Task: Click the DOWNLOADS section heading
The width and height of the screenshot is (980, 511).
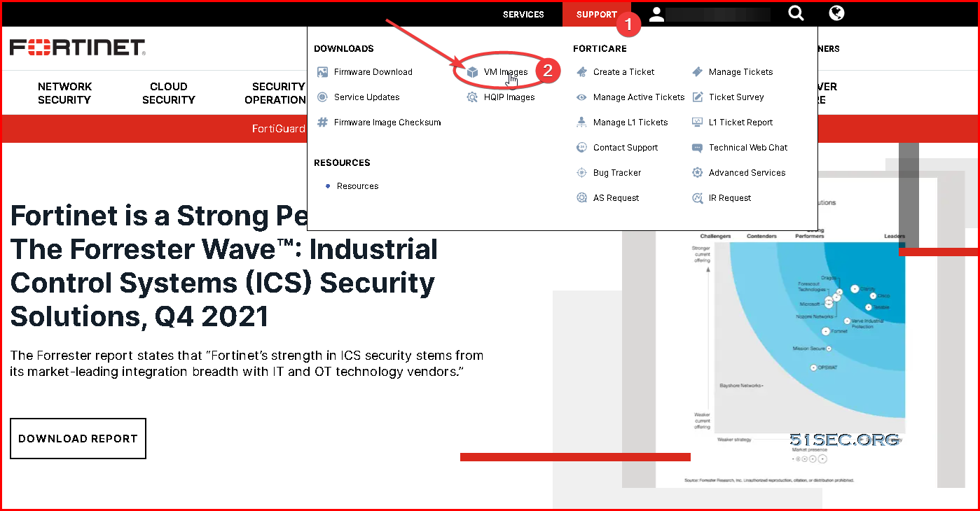Action: pos(344,49)
